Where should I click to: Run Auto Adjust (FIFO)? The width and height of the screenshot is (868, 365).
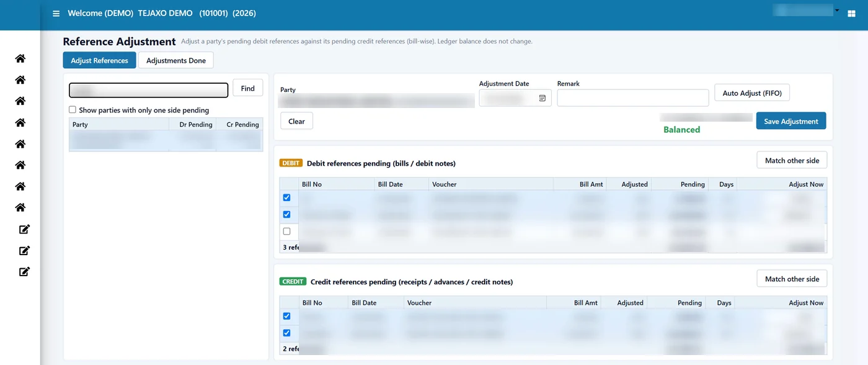[x=752, y=93]
